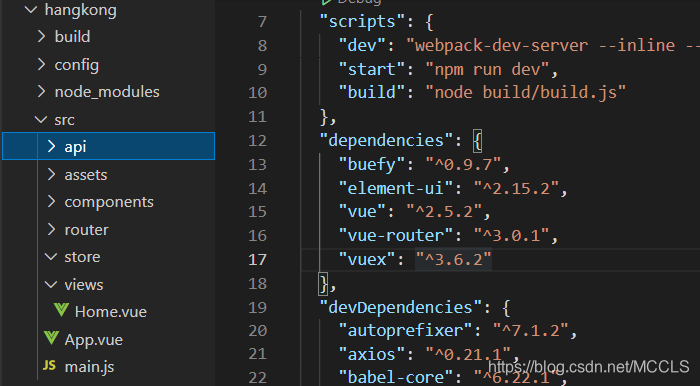The image size is (700, 386).
Task: Click the "^7.1.2" autoprefixer version
Action: pos(531,331)
